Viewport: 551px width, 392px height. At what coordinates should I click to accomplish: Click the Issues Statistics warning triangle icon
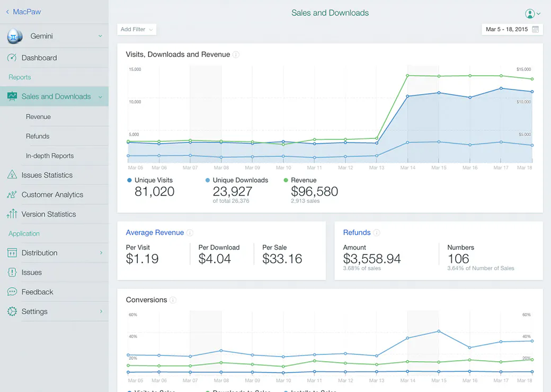(x=12, y=175)
